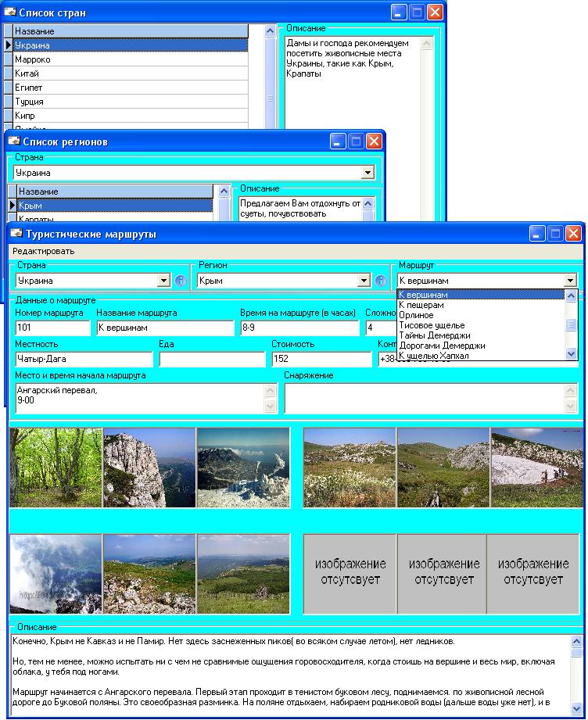
Task: Click the Время на маршруте field
Action: tap(299, 328)
